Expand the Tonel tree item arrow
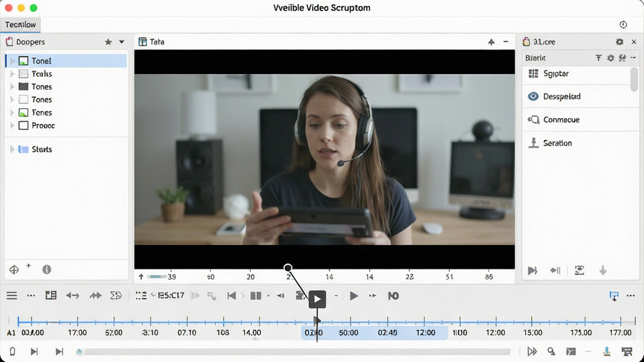Viewport: 644px width, 362px height. 12,61
